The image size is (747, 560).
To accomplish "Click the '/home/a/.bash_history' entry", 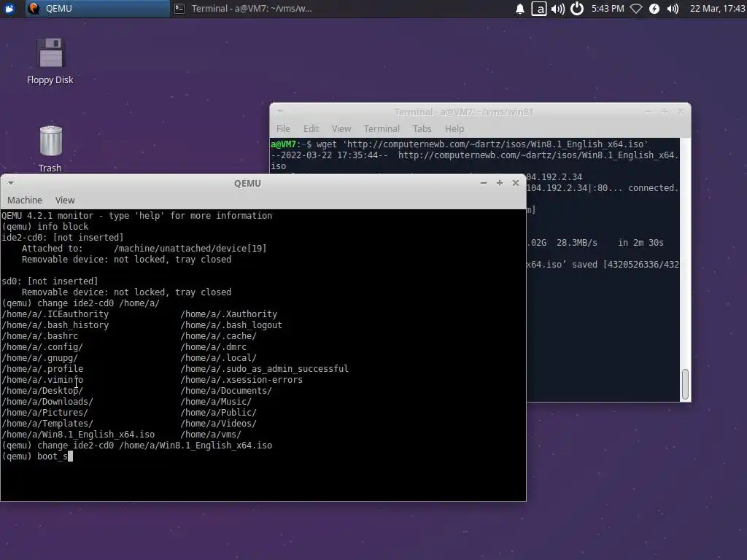I will click(x=55, y=324).
